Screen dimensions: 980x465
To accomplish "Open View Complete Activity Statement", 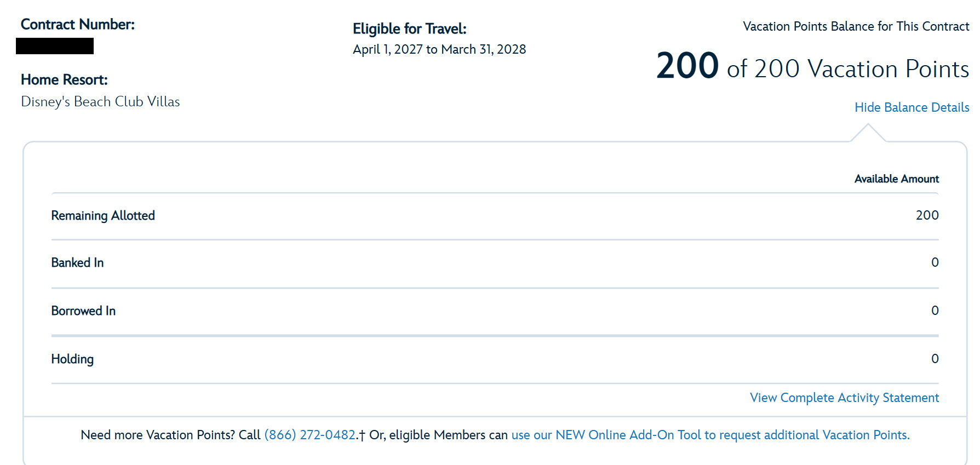I will pyautogui.click(x=844, y=398).
